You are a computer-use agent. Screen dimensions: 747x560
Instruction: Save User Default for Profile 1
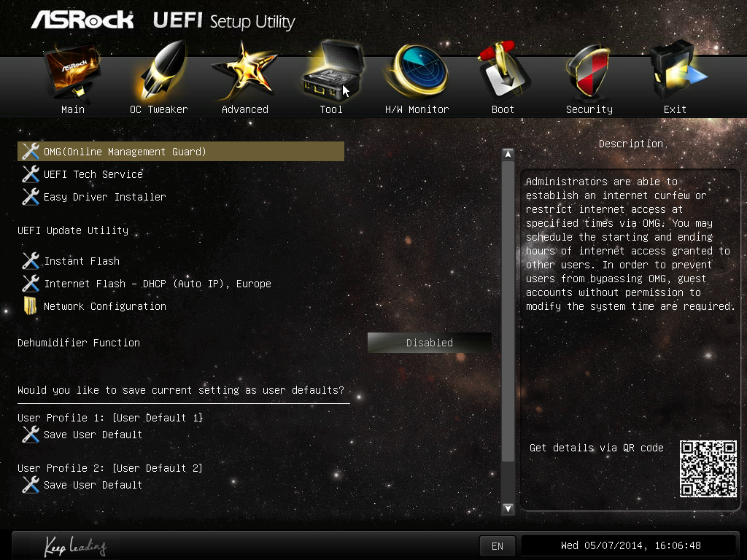[x=93, y=435]
